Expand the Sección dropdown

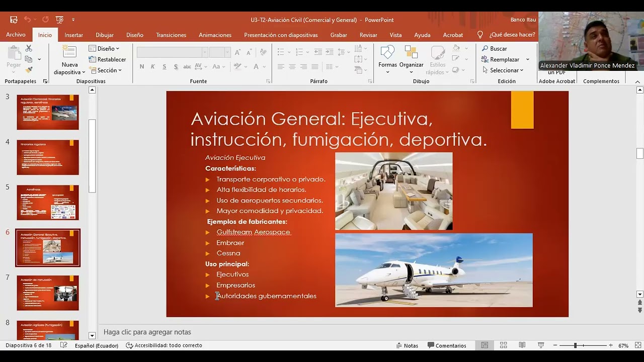pos(106,70)
